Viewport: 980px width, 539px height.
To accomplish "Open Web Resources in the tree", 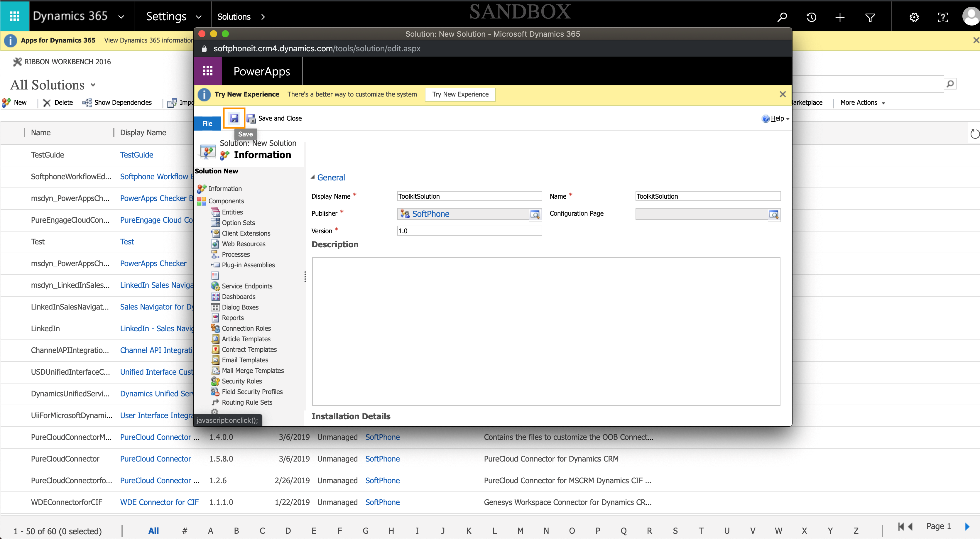I will [244, 244].
